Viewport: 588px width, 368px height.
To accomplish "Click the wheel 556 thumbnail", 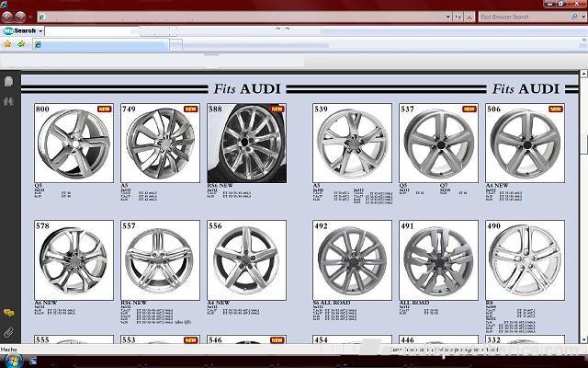I will click(x=246, y=260).
